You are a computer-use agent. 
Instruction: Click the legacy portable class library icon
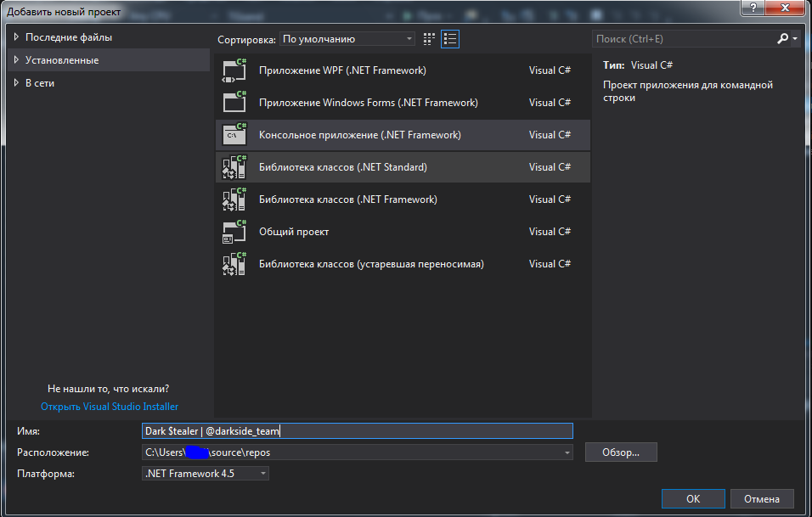[x=234, y=264]
